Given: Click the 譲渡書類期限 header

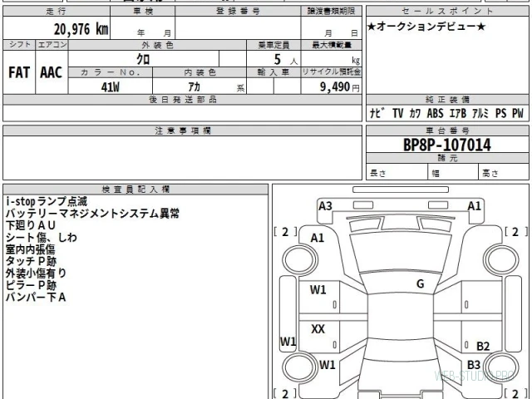Looking at the screenshot, I should pyautogui.click(x=331, y=11).
